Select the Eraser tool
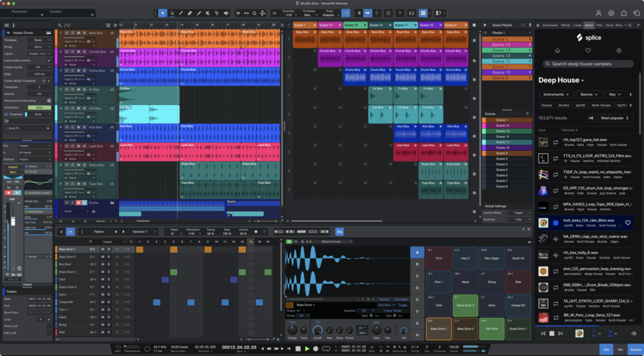This screenshot has height=356, width=644. tap(191, 13)
